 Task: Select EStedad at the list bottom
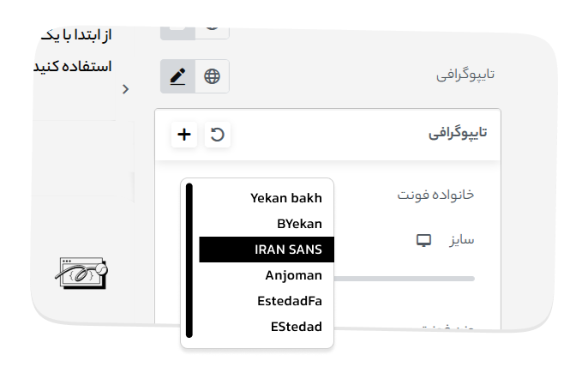pyautogui.click(x=294, y=327)
